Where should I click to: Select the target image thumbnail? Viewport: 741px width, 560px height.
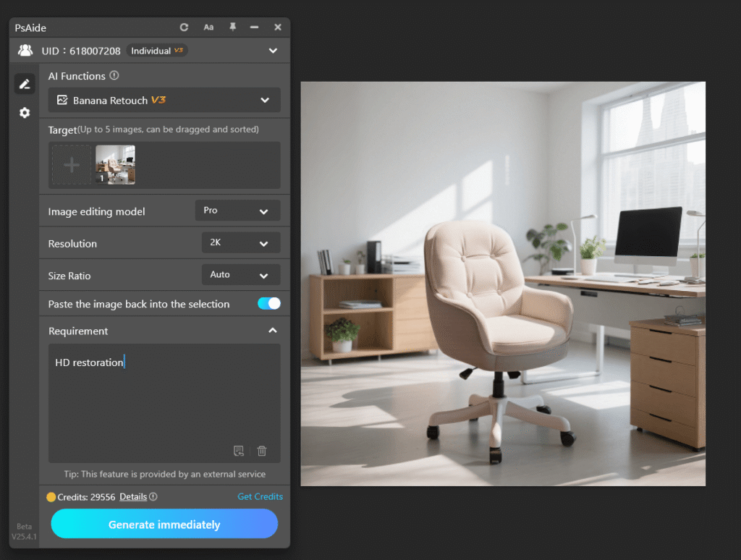[x=115, y=164]
